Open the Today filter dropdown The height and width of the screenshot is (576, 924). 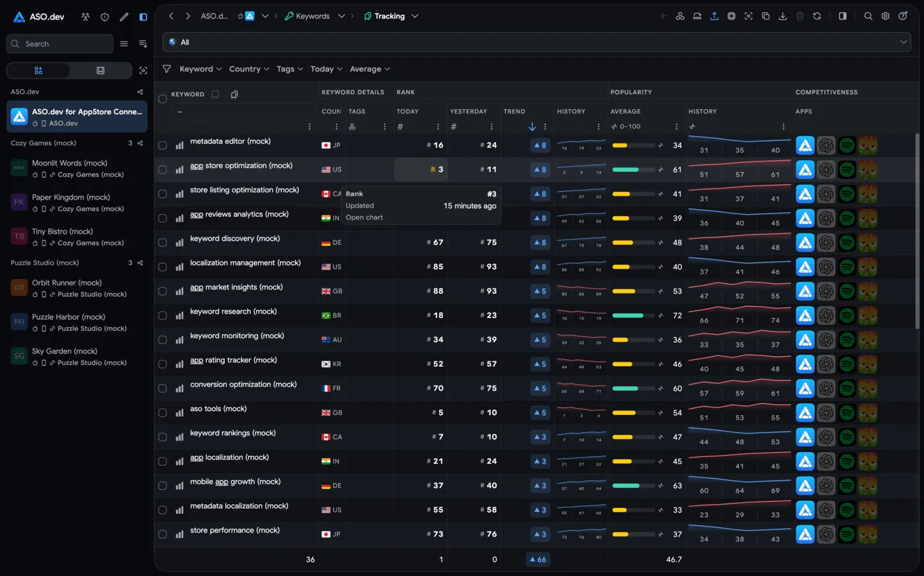(x=326, y=69)
